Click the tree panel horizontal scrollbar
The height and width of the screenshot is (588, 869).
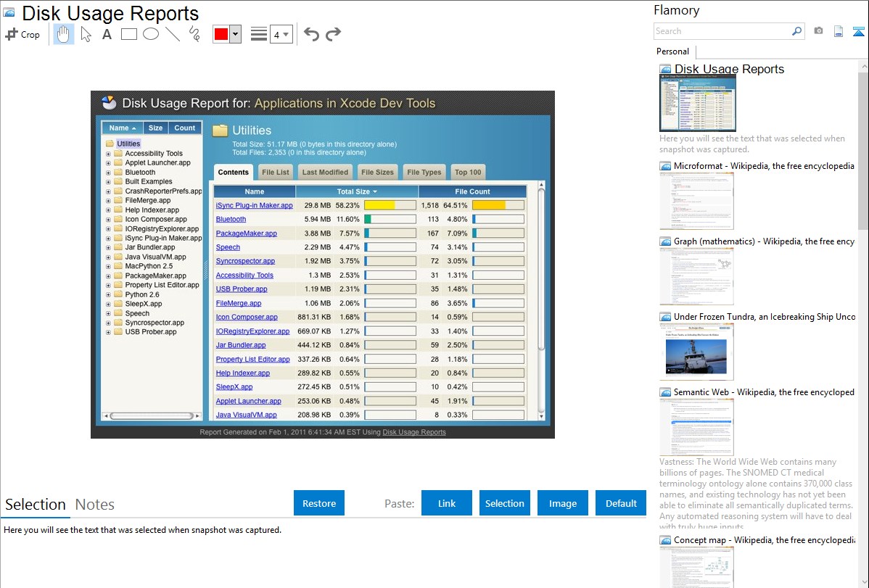point(152,415)
